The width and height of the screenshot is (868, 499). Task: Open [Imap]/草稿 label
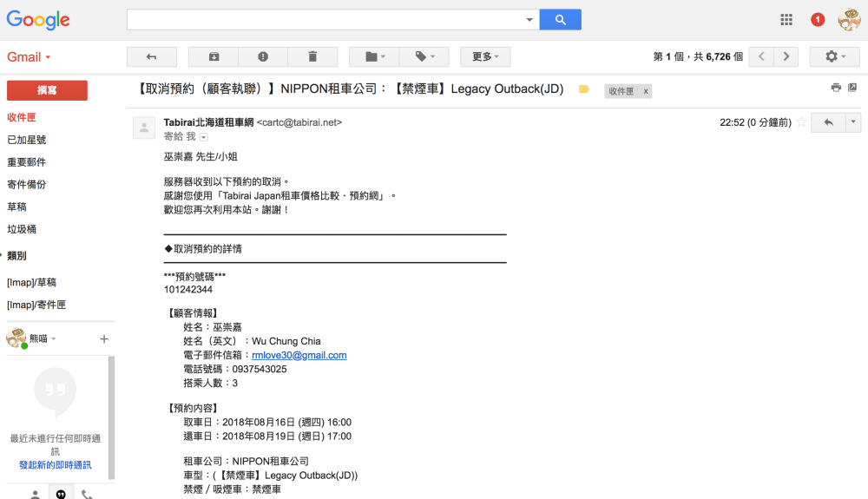click(31, 282)
